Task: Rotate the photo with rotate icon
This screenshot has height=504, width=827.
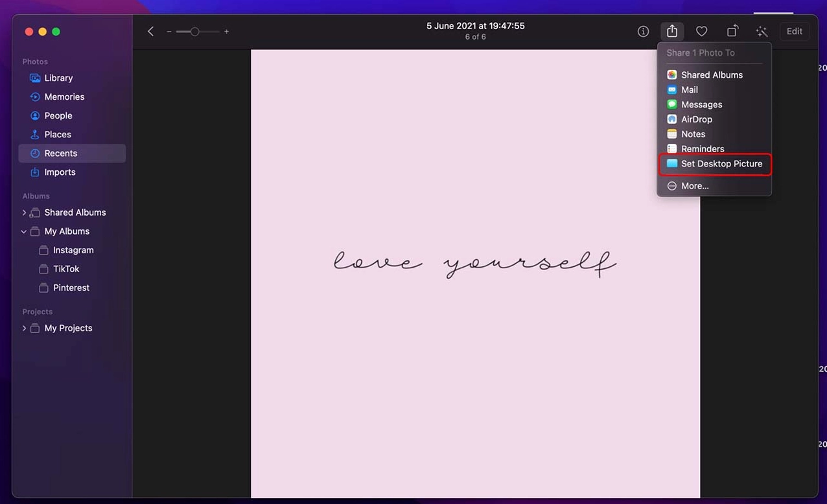Action: click(x=732, y=31)
